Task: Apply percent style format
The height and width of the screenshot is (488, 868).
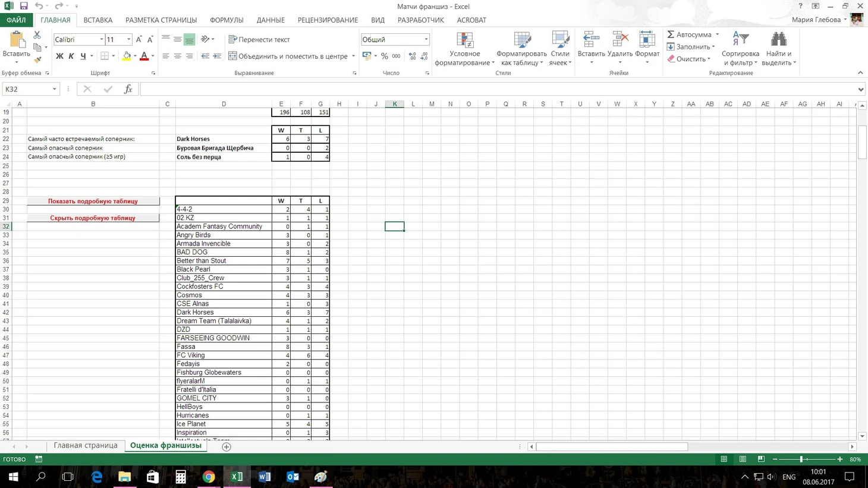Action: point(385,56)
